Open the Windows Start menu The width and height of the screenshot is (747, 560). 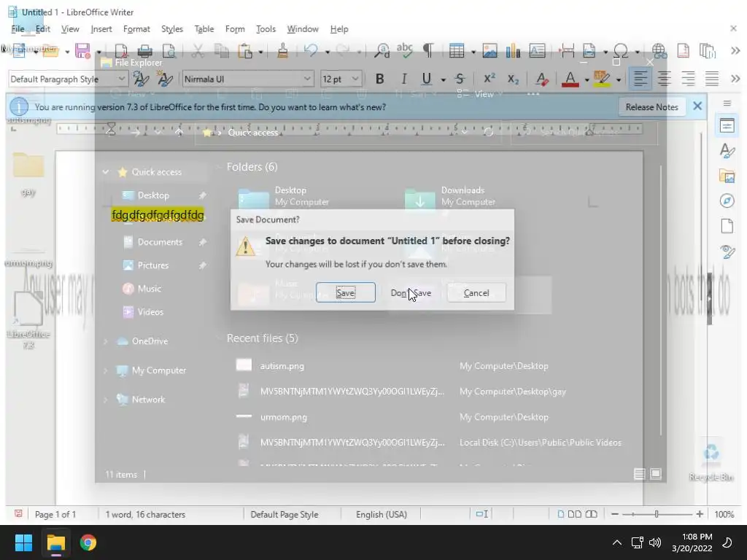click(x=23, y=542)
